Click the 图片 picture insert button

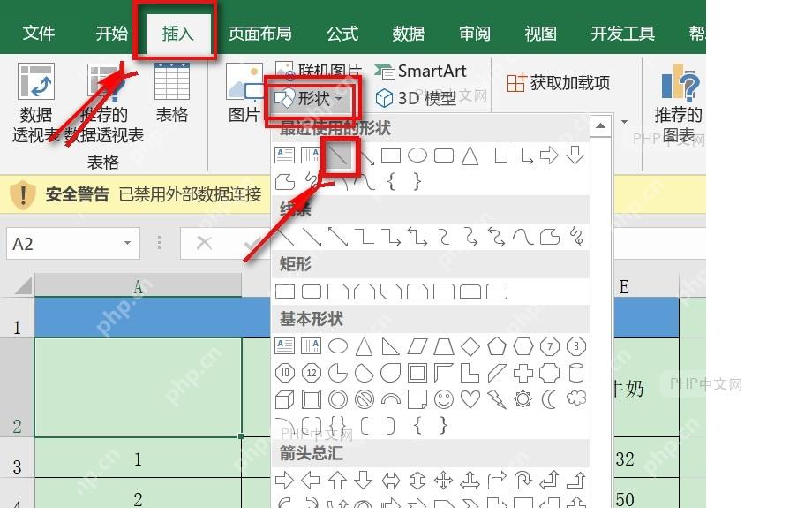pyautogui.click(x=244, y=94)
